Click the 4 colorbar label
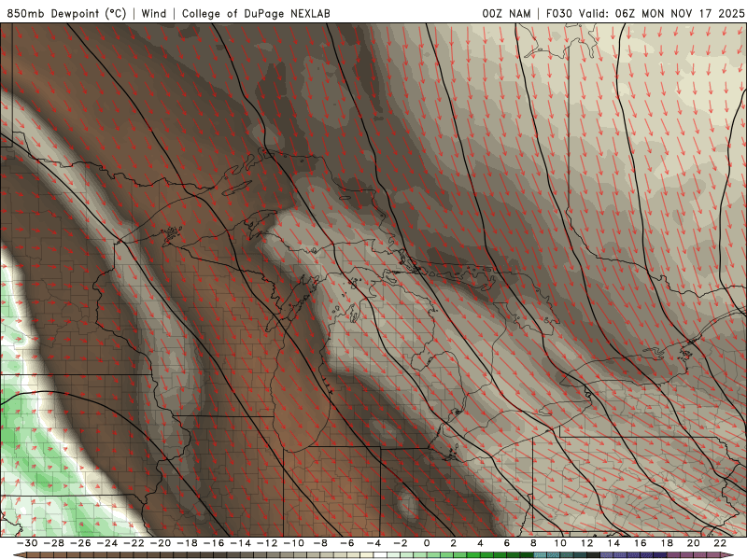 tap(480, 543)
